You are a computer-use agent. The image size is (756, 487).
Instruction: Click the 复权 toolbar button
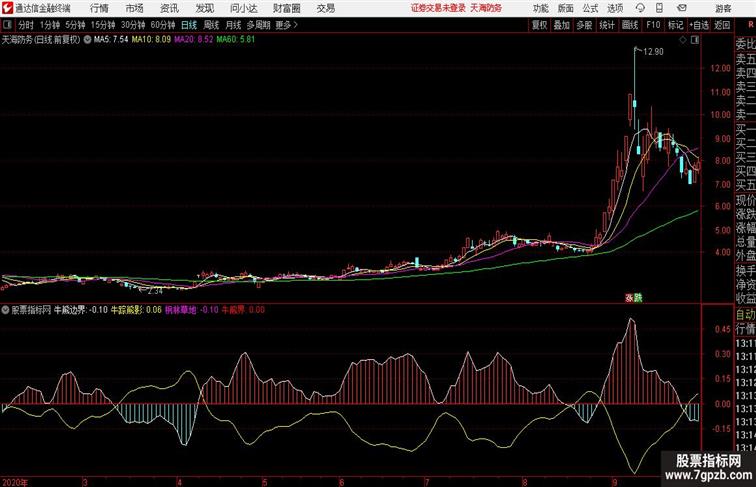pyautogui.click(x=540, y=25)
